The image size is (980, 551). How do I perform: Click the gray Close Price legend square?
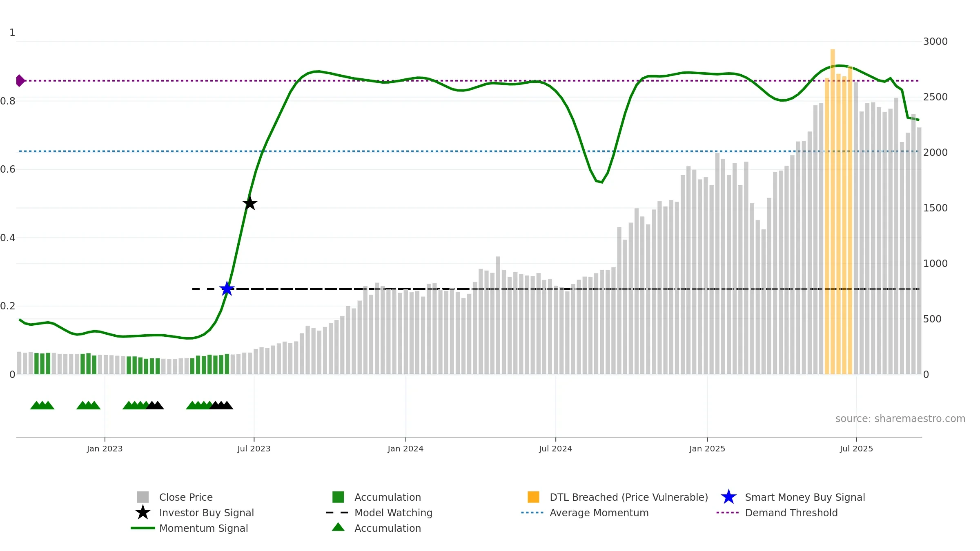coord(143,497)
